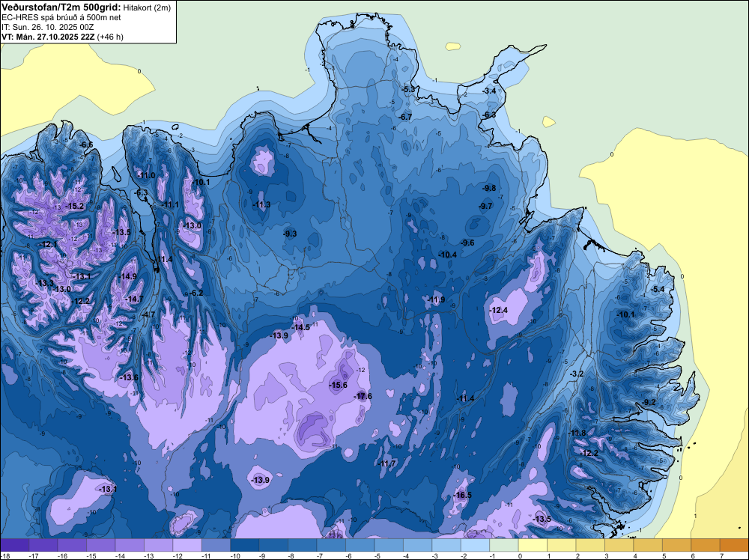Pick the orange legend swatch right of 7
The height and width of the screenshot is (560, 749).
(x=734, y=545)
